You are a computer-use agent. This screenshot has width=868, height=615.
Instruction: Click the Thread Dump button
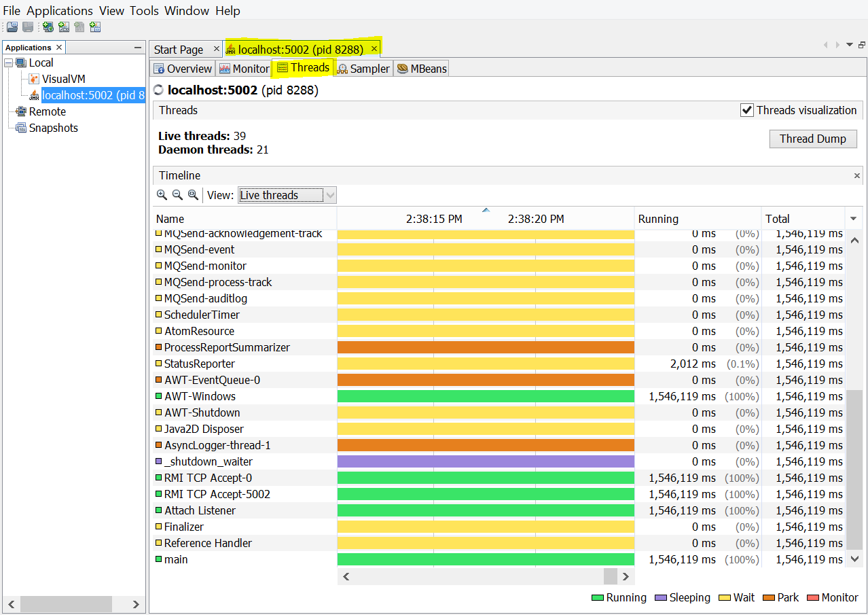(x=812, y=139)
